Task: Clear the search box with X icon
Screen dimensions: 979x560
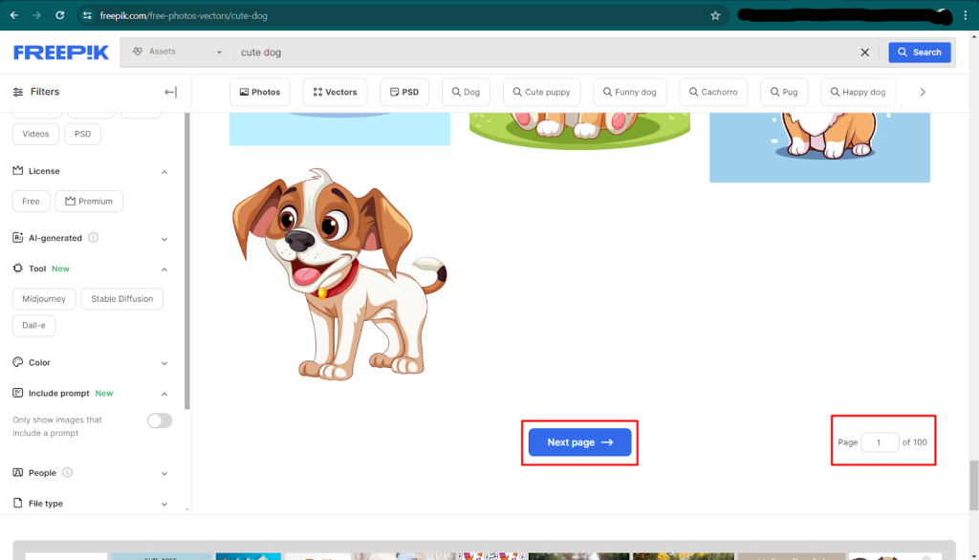Action: [864, 53]
